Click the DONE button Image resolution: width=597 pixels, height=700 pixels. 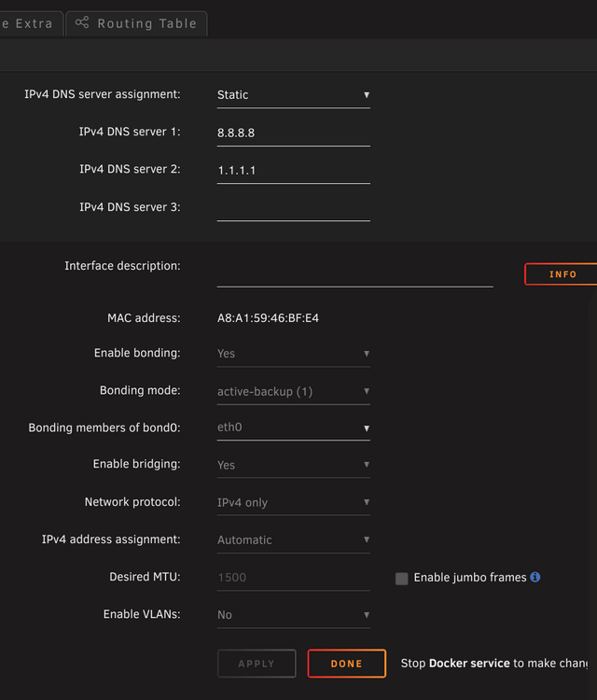point(347,664)
